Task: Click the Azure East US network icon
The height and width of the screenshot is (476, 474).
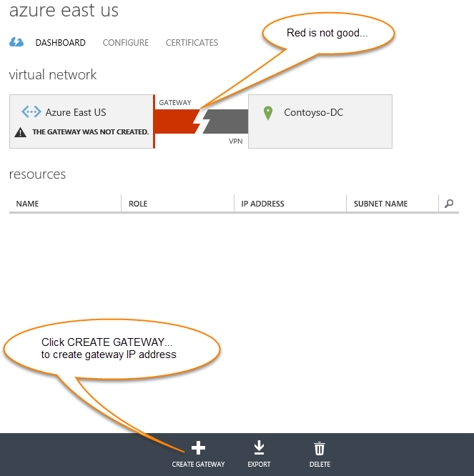Action: [31, 111]
